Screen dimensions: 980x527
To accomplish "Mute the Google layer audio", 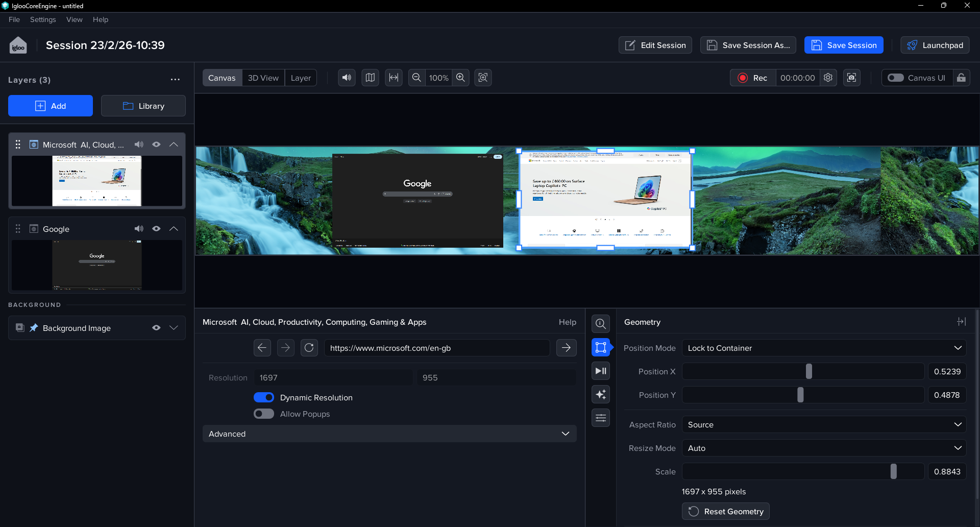I will [x=139, y=229].
